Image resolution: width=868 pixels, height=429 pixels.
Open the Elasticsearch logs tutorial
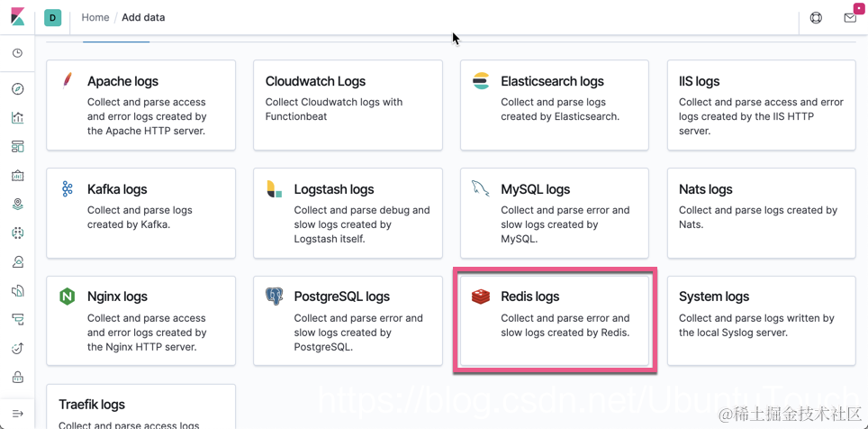click(x=554, y=105)
